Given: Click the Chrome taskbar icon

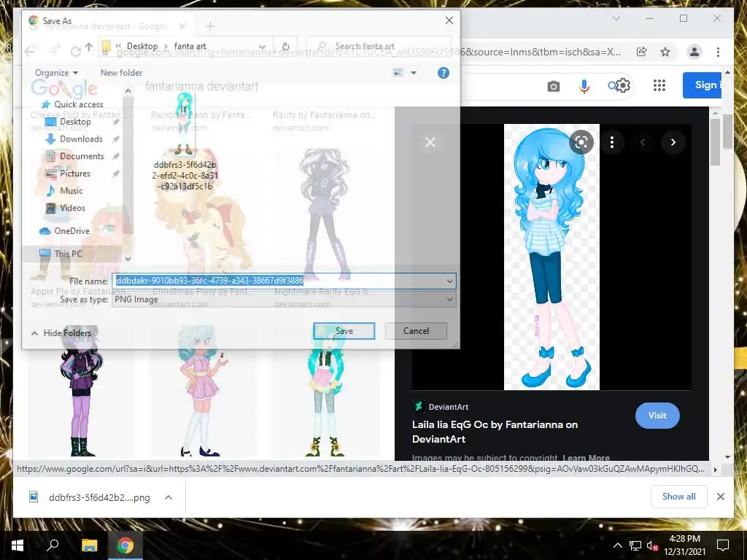Looking at the screenshot, I should click(x=125, y=545).
